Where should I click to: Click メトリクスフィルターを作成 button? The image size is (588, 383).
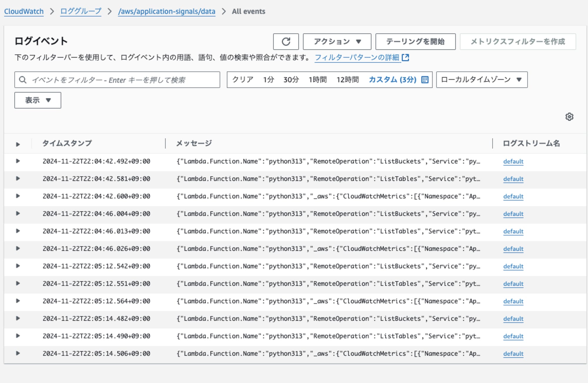[518, 41]
